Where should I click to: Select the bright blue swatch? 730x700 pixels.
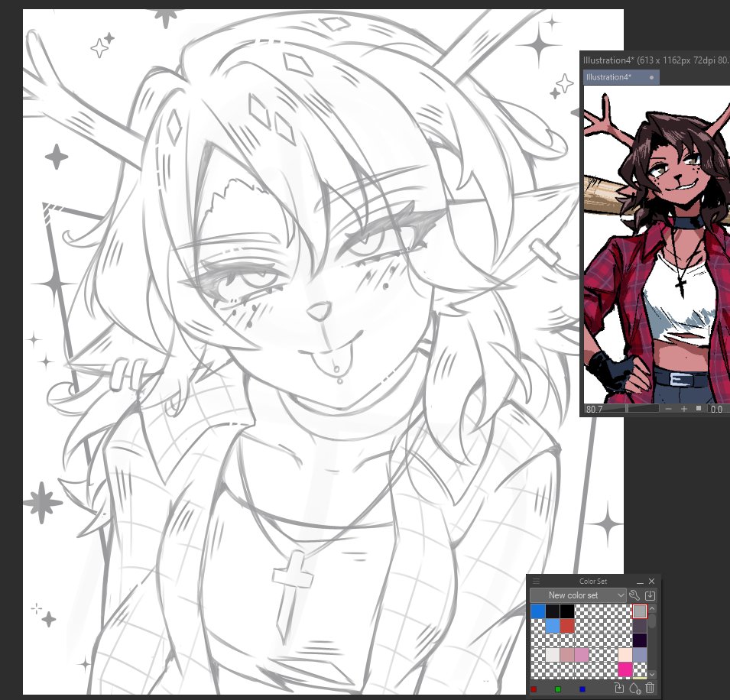537,611
